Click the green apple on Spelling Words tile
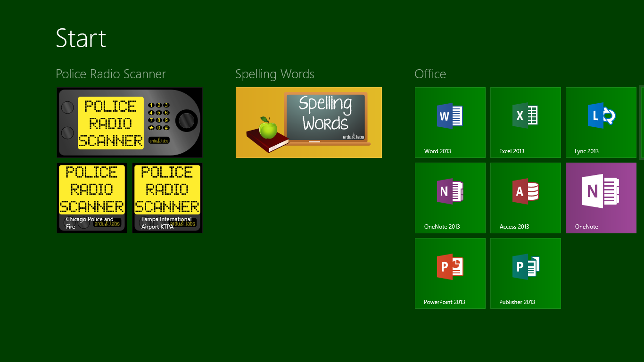 click(268, 128)
